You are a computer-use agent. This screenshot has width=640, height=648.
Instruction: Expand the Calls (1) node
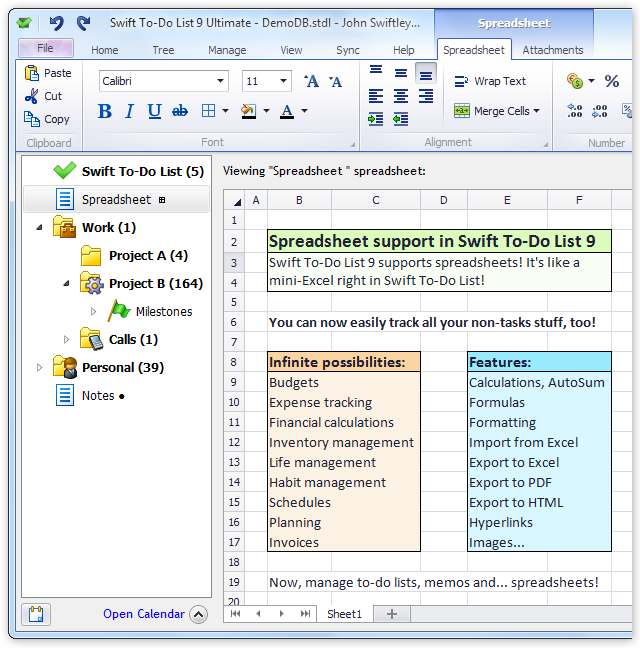tap(66, 339)
